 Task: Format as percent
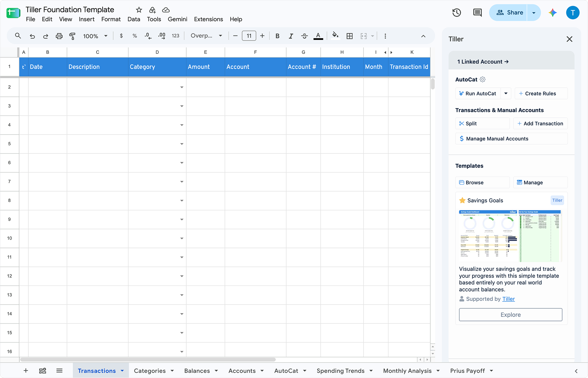[x=135, y=36]
